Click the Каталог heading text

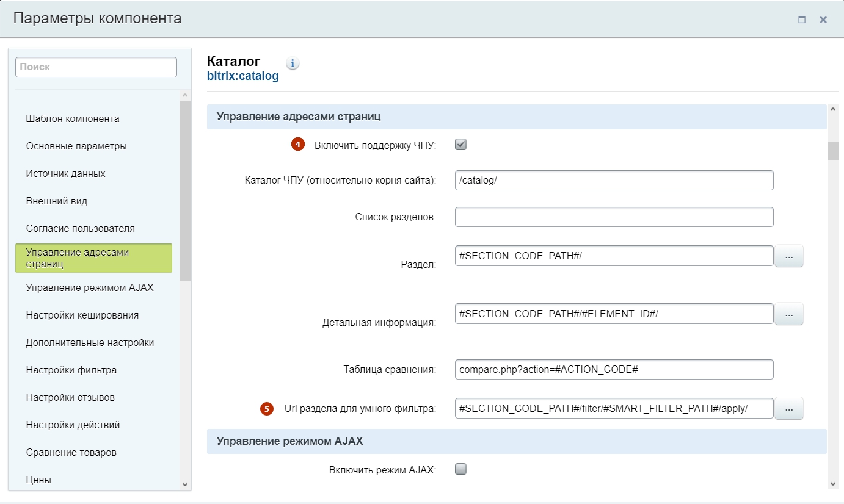[x=234, y=61]
